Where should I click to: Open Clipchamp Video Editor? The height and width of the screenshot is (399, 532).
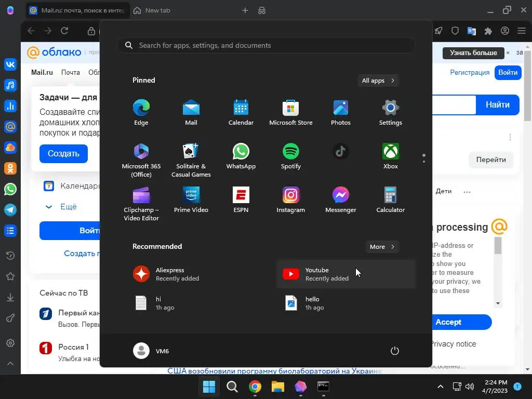click(141, 204)
